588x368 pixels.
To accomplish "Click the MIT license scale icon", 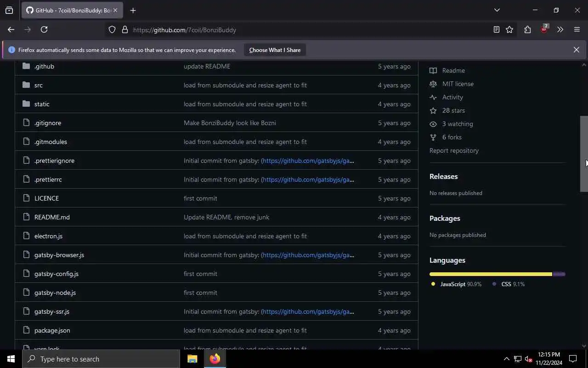I will [433, 84].
